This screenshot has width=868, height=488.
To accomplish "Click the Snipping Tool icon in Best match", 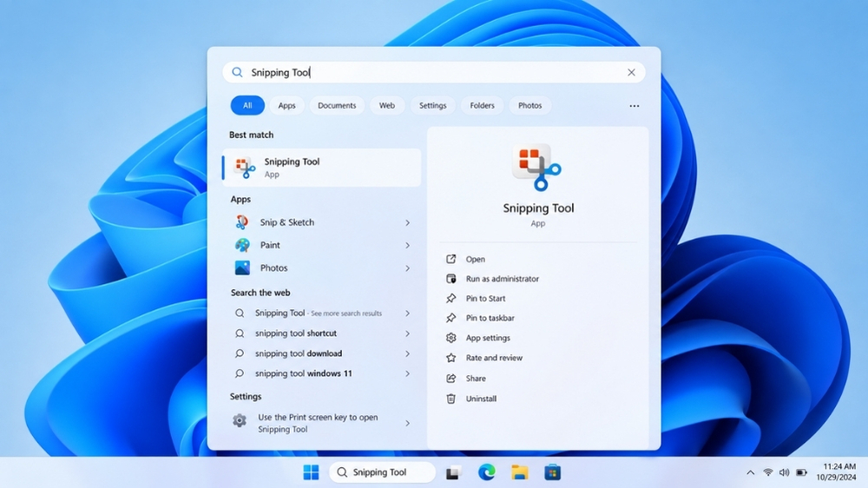I will [x=245, y=168].
